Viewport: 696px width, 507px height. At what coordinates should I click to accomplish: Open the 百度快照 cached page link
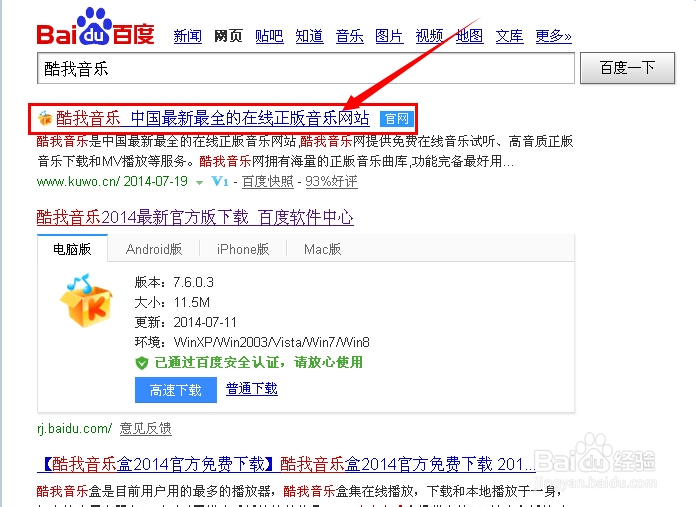pos(268,182)
